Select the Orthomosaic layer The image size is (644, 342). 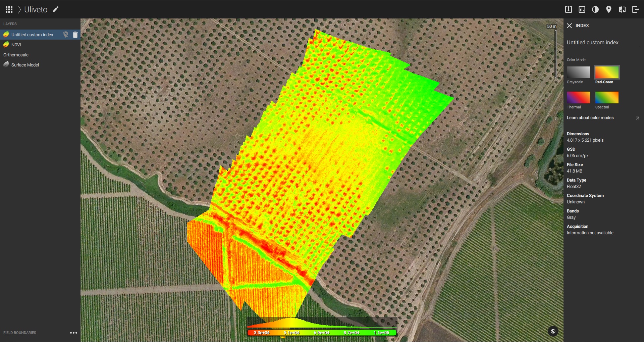[16, 55]
